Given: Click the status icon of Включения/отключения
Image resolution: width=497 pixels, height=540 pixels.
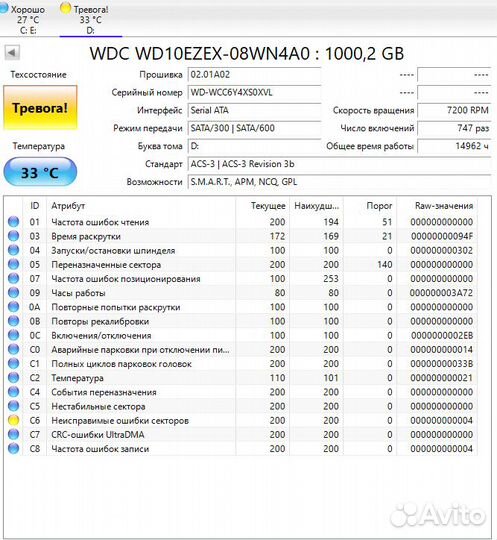Looking at the screenshot, I should (x=13, y=335).
